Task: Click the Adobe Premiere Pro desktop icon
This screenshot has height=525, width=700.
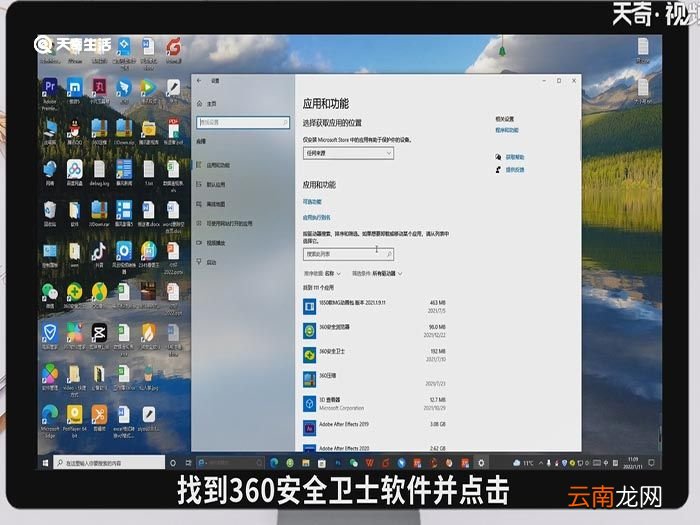Action: click(x=50, y=92)
